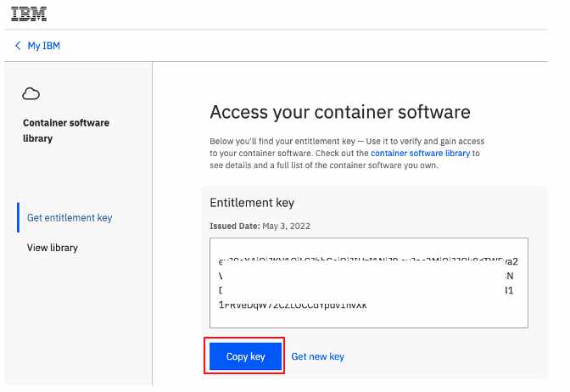The height and width of the screenshot is (392, 570).
Task: Click the back chevron beside My IBM
Action: (x=18, y=46)
